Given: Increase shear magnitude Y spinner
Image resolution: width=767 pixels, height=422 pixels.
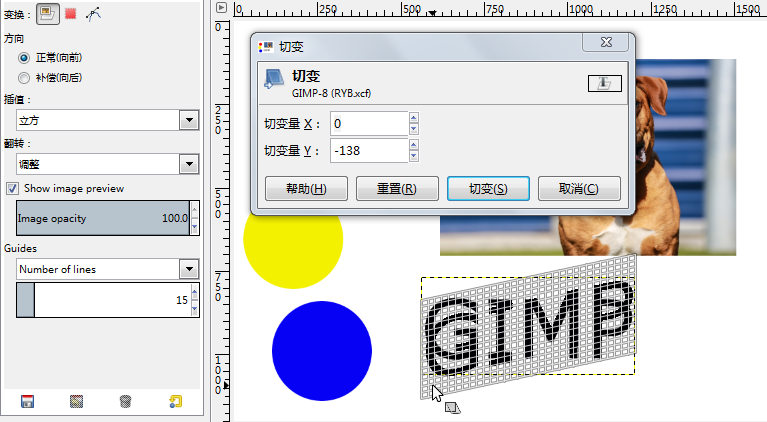Looking at the screenshot, I should [414, 145].
